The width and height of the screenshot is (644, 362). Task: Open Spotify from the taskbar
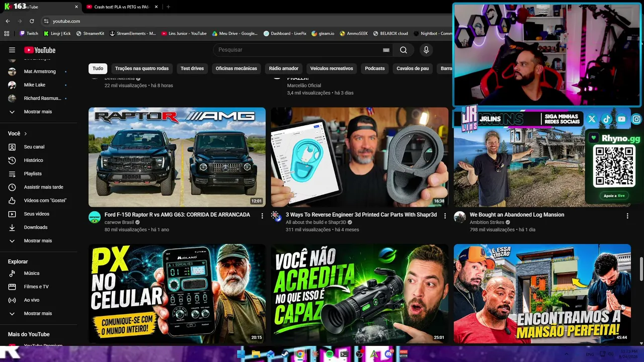pyautogui.click(x=330, y=354)
